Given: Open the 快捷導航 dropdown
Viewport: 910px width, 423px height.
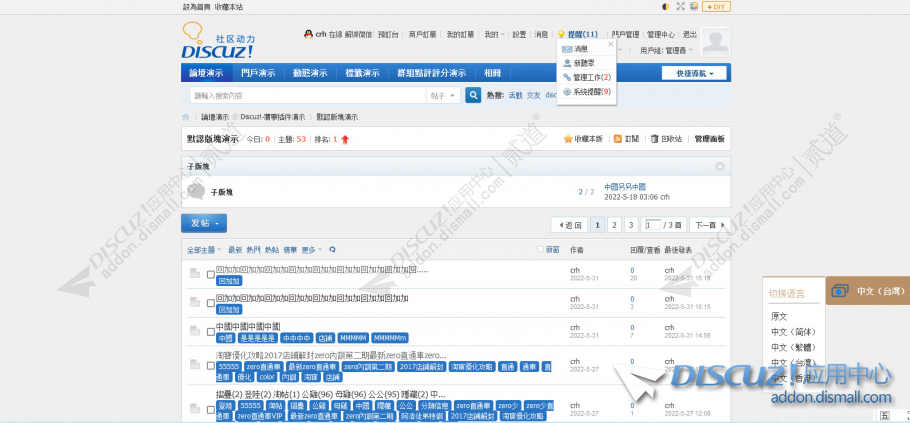Looking at the screenshot, I should (x=694, y=73).
